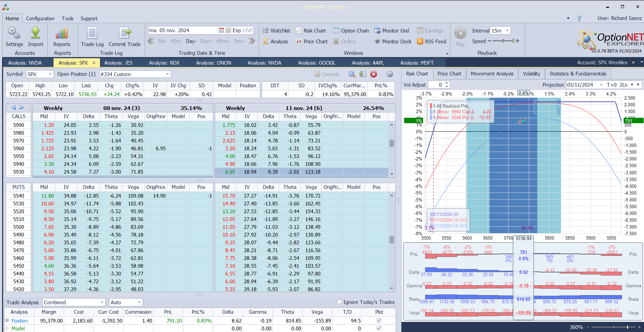Click the red delete position icon
Screen dimensions: 644x332
click(374, 74)
